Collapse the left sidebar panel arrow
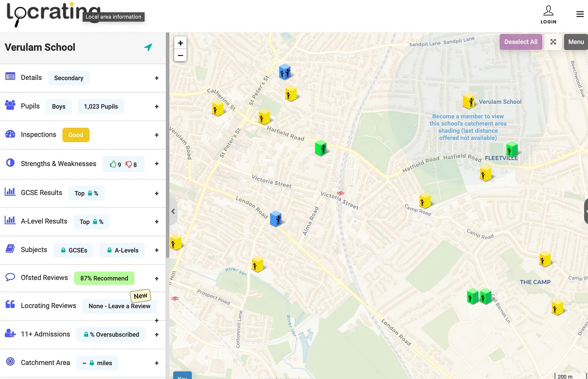Screen dimensions: 588x379 coord(173,211)
